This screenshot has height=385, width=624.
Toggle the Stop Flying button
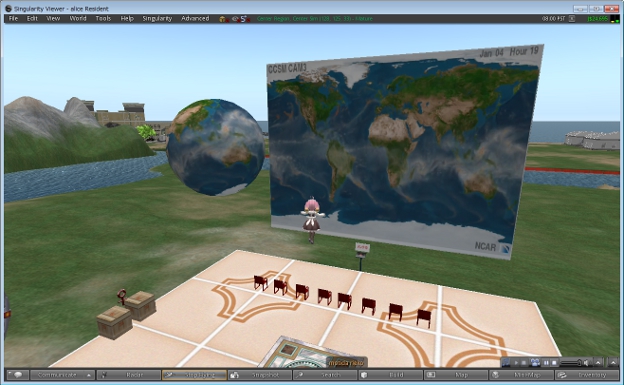tap(195, 375)
